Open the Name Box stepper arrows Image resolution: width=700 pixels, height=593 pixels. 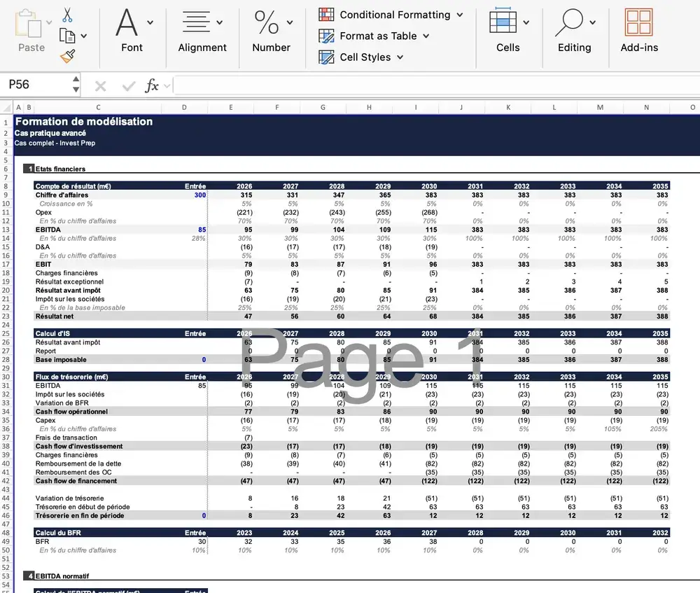point(76,85)
